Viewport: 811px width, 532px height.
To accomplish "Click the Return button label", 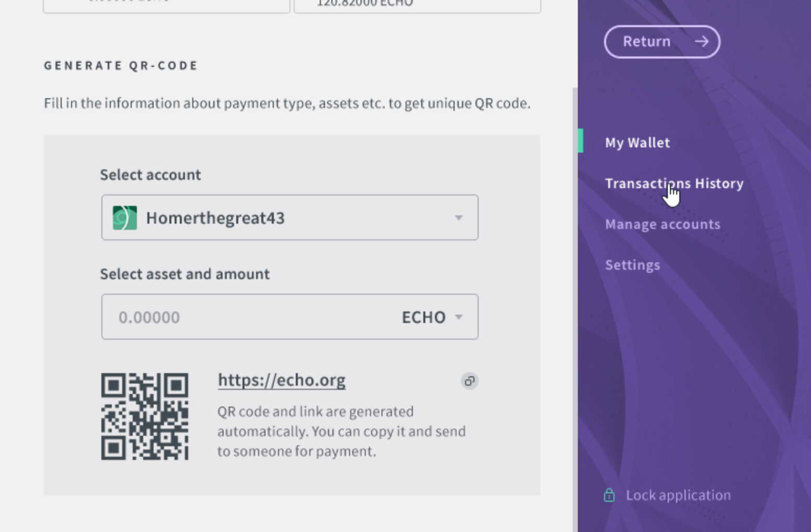I will click(x=646, y=41).
